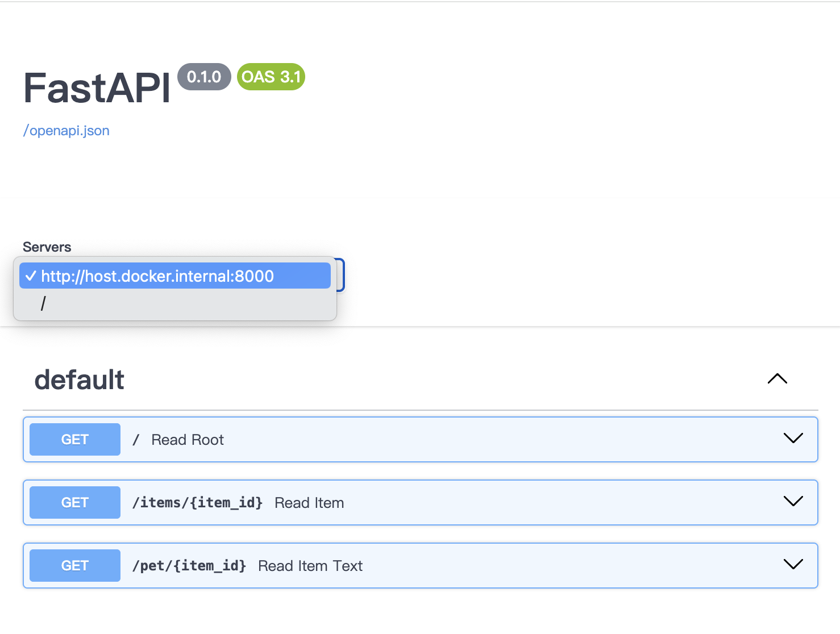Image resolution: width=840 pixels, height=634 pixels.
Task: Collapse the default section with the up chevron
Action: pyautogui.click(x=777, y=379)
